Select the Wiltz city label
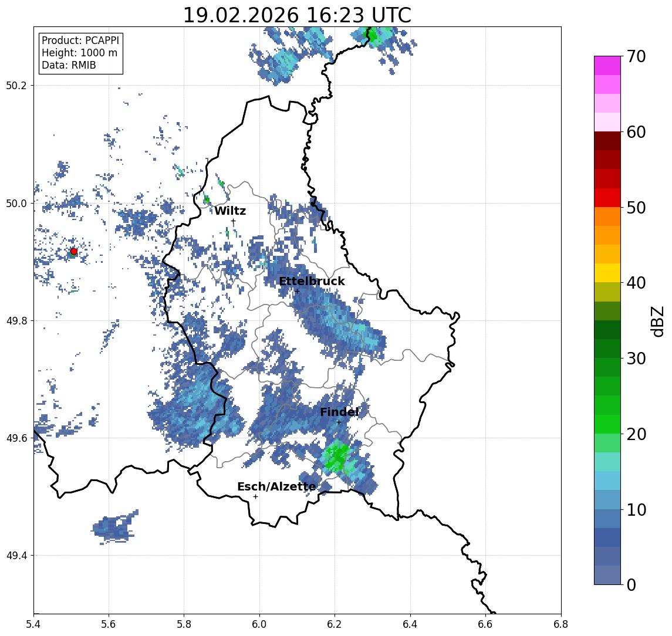The height and width of the screenshot is (636, 672). 230,211
